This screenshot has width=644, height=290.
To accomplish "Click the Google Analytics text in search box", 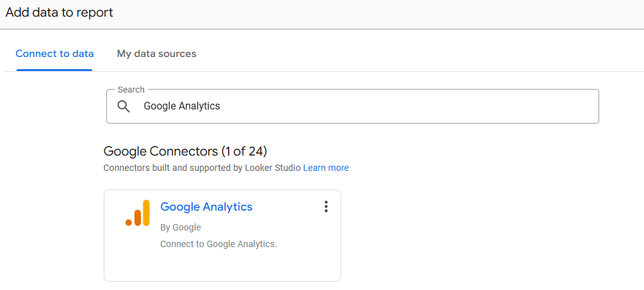I will (x=182, y=106).
